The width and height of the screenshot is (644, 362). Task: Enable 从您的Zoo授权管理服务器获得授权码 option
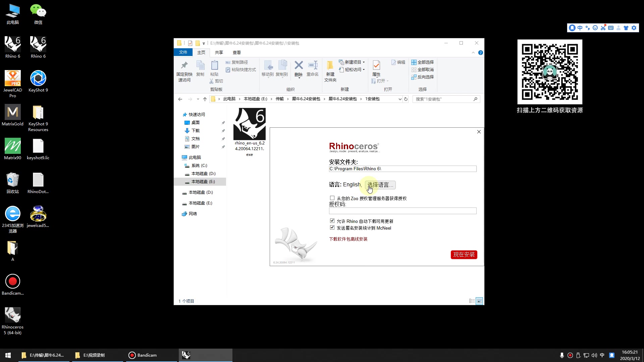coord(332,198)
